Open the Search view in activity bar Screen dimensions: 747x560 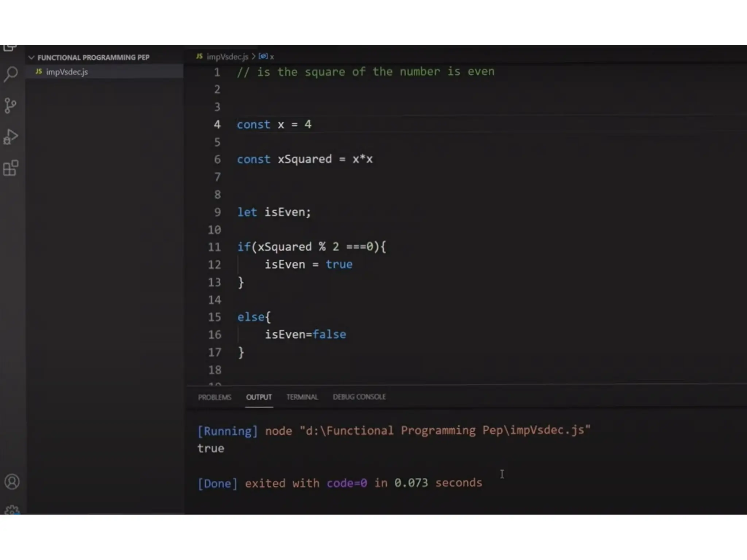(11, 74)
